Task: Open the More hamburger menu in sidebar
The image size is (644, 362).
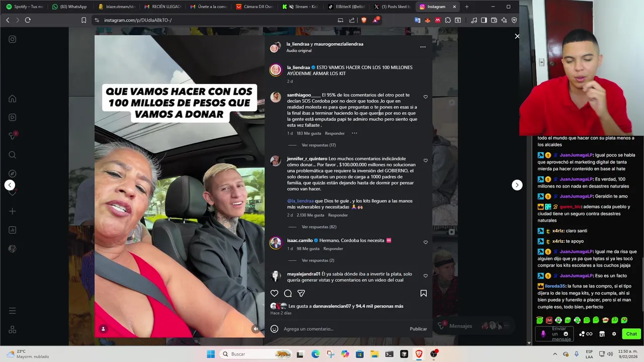Action: tap(13, 311)
